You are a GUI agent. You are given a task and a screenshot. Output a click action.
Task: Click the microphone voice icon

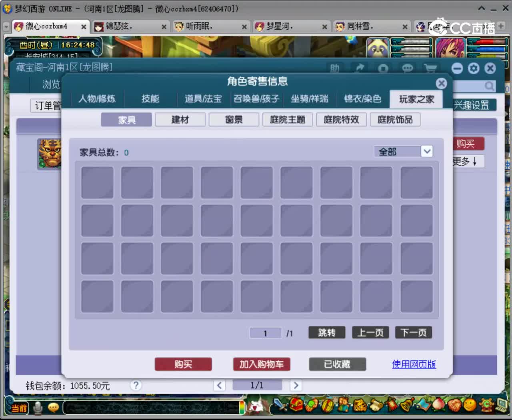(38, 408)
